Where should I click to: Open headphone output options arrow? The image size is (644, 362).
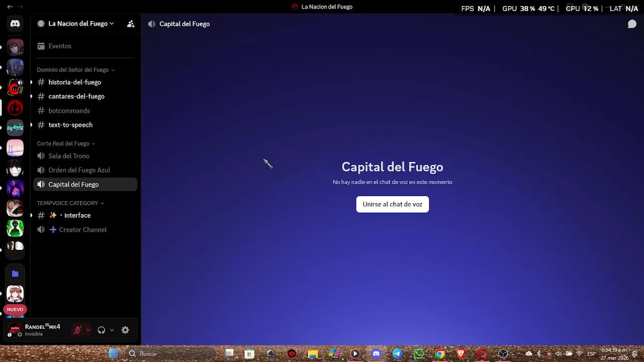(112, 330)
